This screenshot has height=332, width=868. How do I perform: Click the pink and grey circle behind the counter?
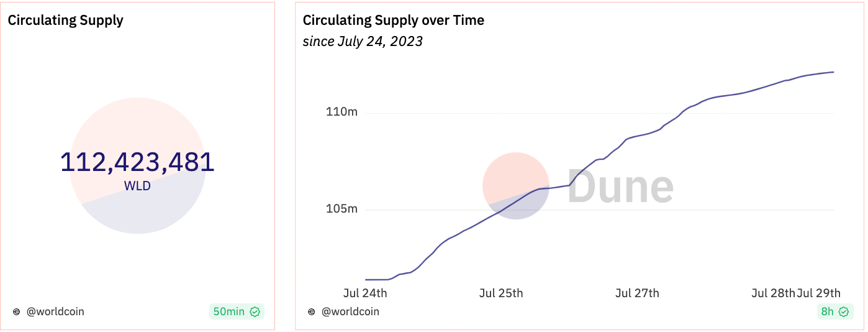[x=137, y=165]
